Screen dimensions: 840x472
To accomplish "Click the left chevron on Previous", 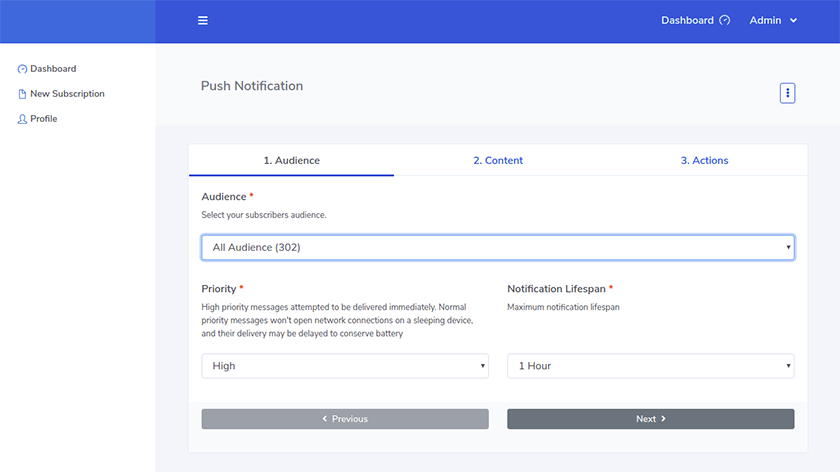I will tap(325, 419).
